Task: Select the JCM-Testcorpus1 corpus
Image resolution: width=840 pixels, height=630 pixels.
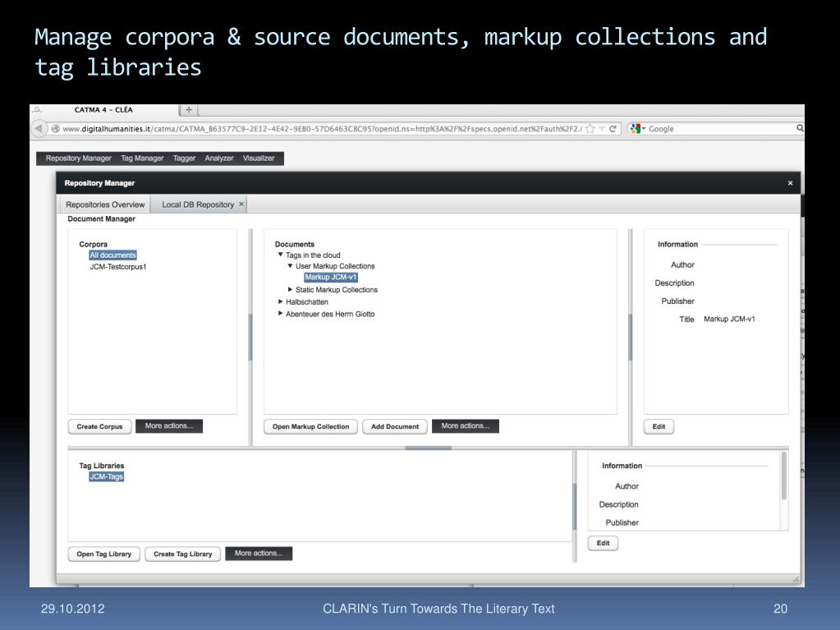Action: pos(118,267)
